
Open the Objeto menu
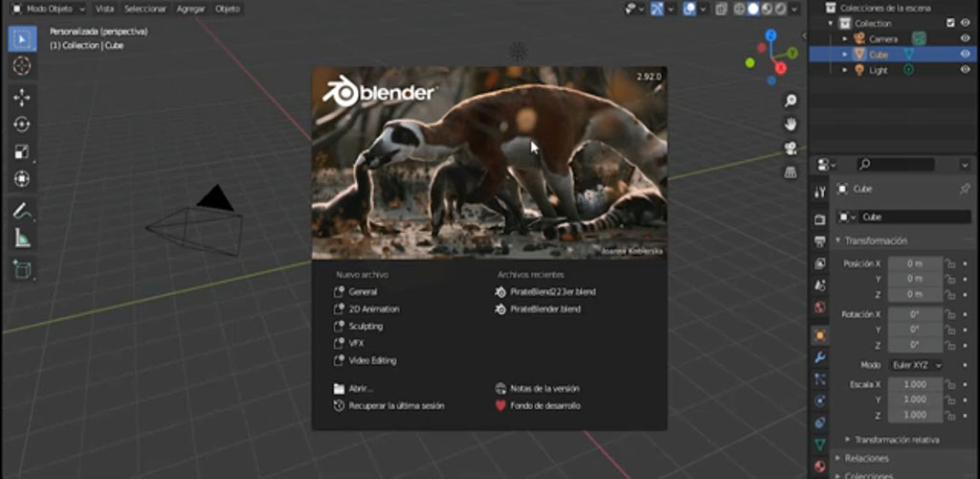(227, 9)
